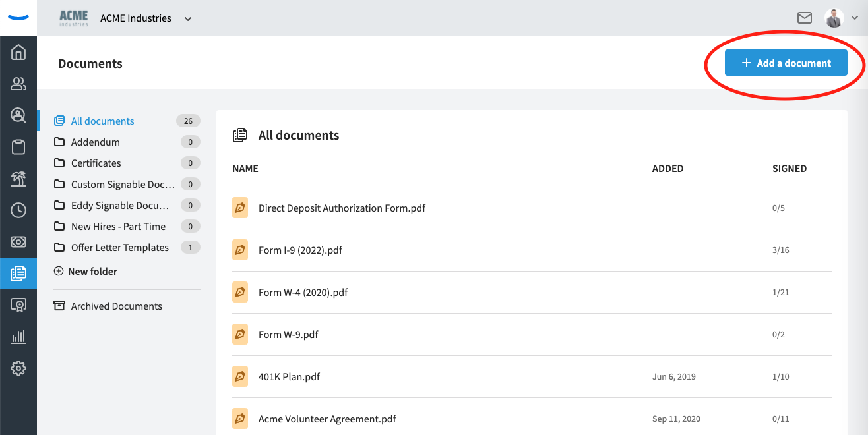Open the Home dashboard icon
The height and width of the screenshot is (435, 868).
[18, 52]
